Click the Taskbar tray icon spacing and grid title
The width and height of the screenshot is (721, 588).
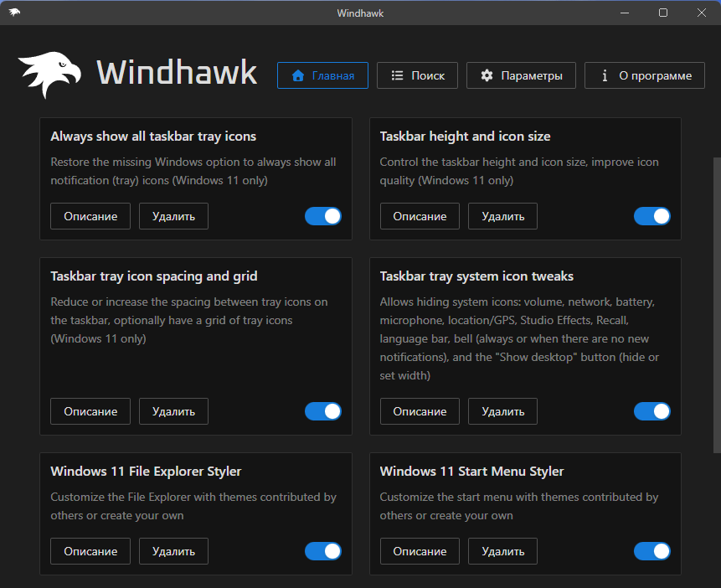click(x=154, y=276)
